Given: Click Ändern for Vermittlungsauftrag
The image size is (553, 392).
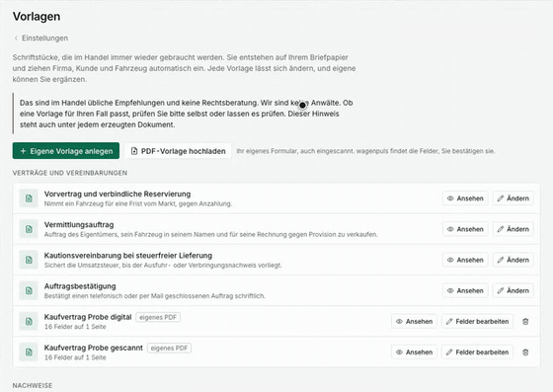Looking at the screenshot, I should coord(513,229).
